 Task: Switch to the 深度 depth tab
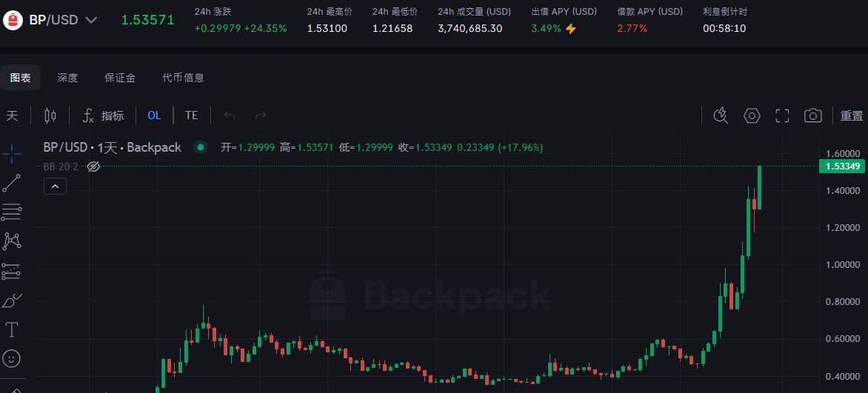[67, 78]
